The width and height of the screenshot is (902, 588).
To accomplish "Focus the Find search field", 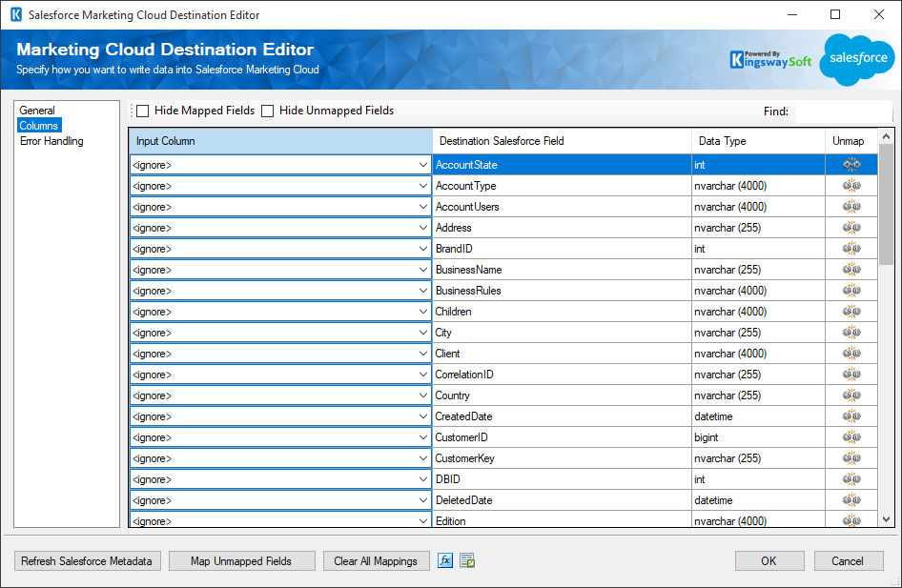I will 843,112.
